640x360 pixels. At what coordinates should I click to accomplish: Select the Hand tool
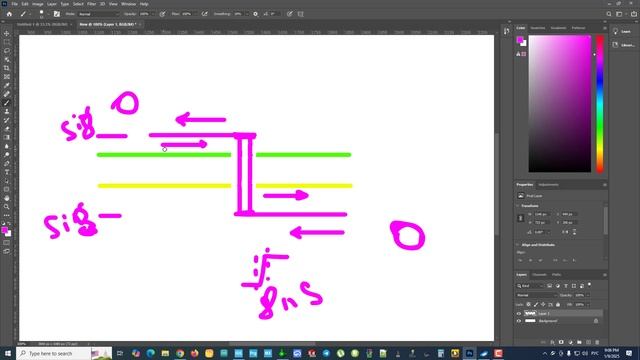(7, 198)
